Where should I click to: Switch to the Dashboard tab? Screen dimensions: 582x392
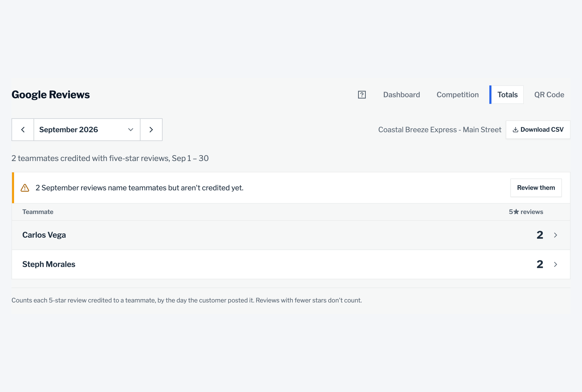pyautogui.click(x=401, y=95)
